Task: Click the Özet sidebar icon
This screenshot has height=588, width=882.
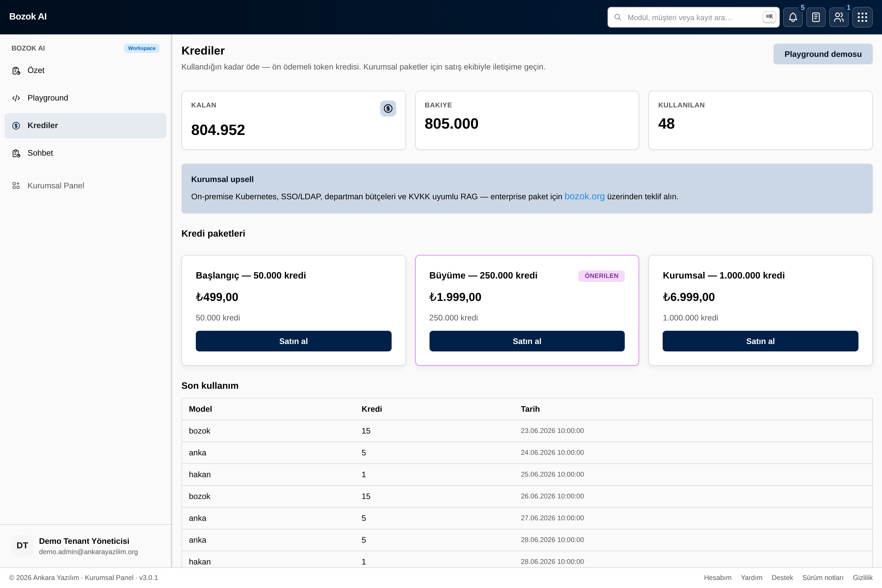Action: click(16, 71)
